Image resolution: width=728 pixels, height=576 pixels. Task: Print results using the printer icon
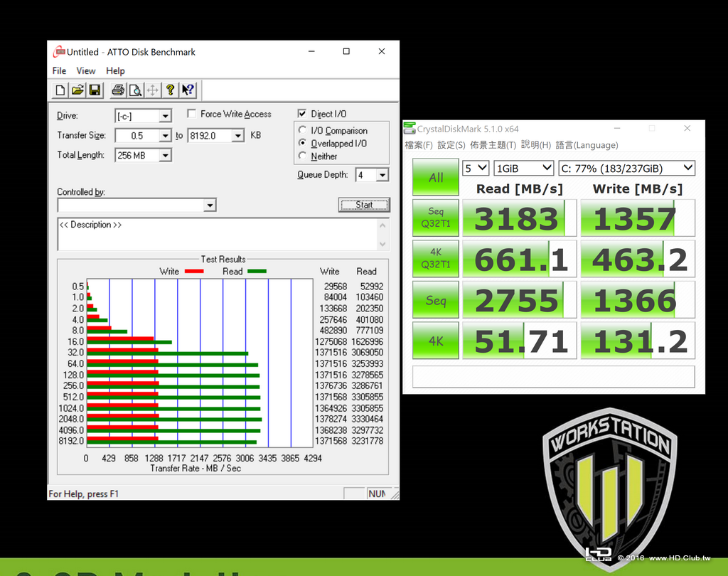pos(118,90)
